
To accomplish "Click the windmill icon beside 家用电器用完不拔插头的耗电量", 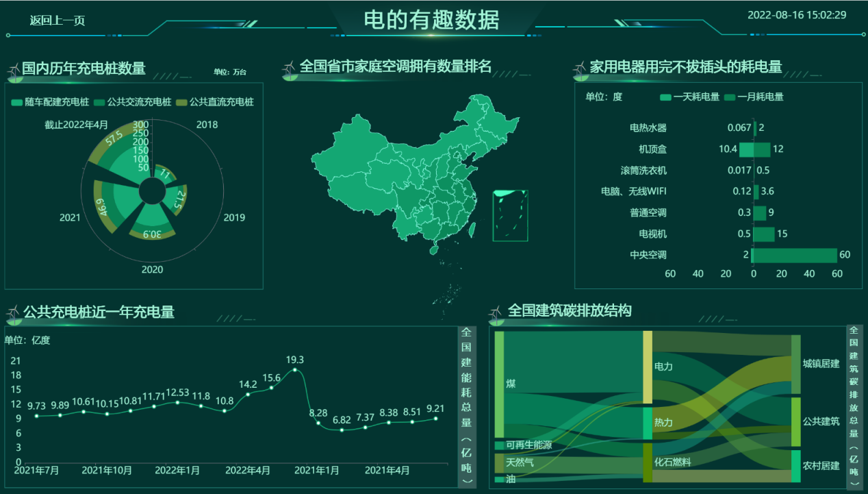I will click(x=582, y=66).
